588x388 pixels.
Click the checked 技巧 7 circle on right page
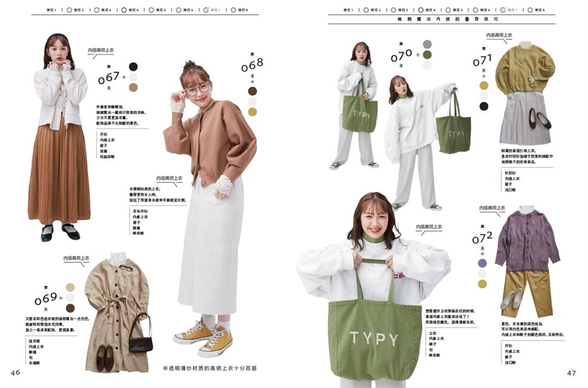503,11
